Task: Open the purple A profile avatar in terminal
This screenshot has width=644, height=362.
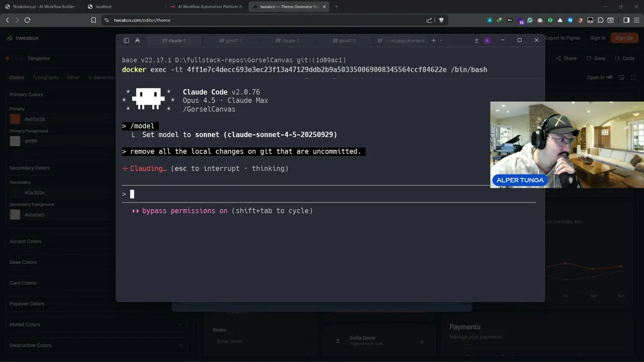Action: 487,41
